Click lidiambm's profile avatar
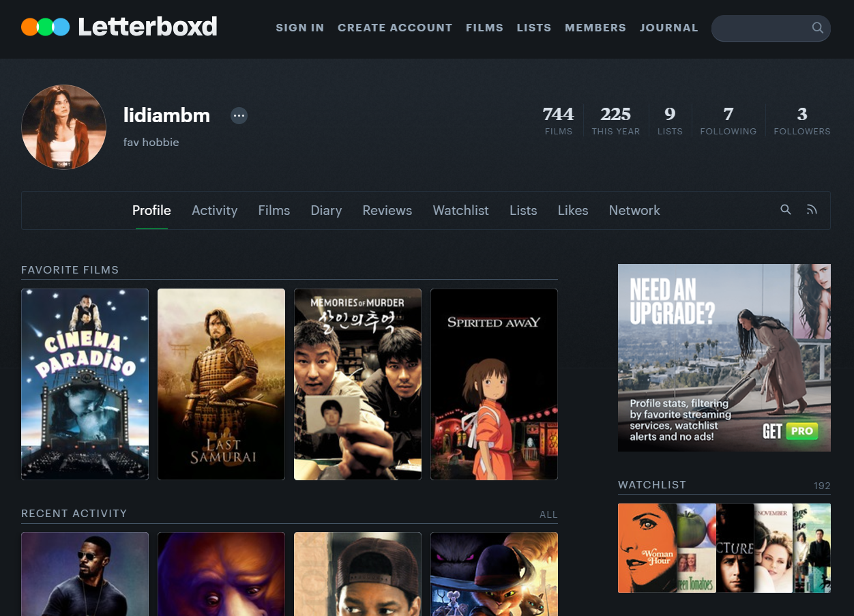 [x=63, y=127]
